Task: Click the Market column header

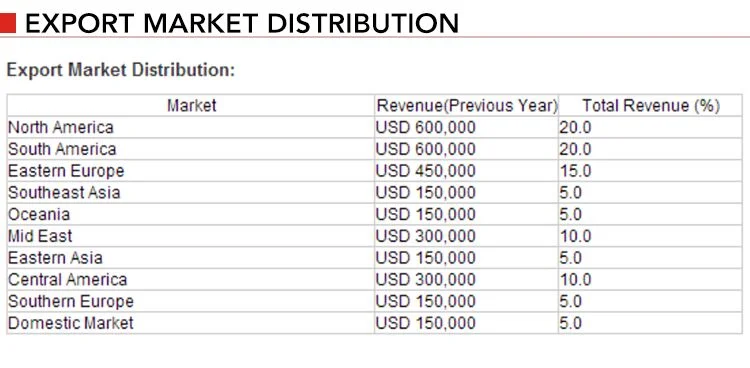Action: click(191, 105)
